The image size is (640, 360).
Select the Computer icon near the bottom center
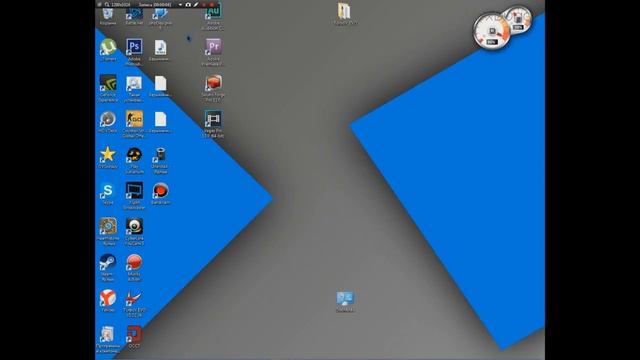[345, 299]
